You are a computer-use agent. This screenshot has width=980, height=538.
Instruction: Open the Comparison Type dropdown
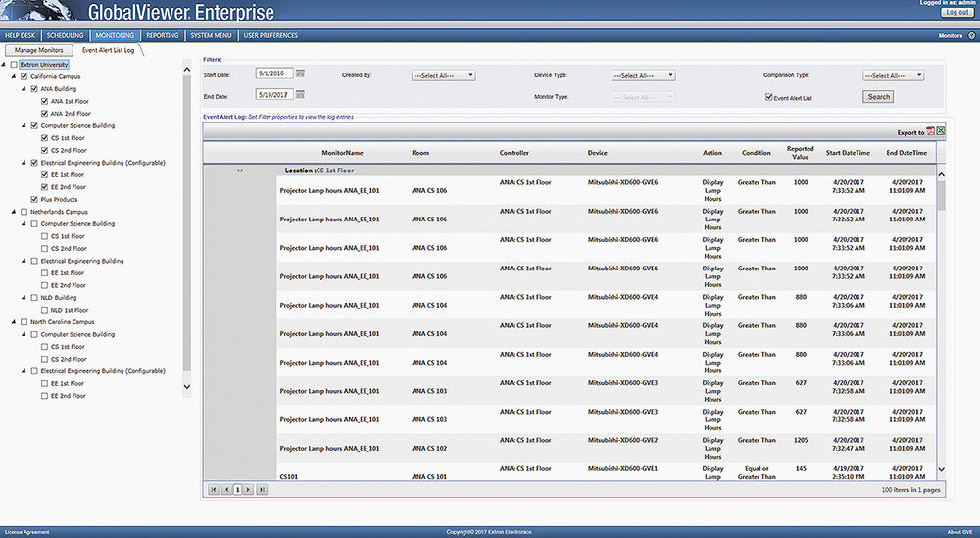[893, 75]
